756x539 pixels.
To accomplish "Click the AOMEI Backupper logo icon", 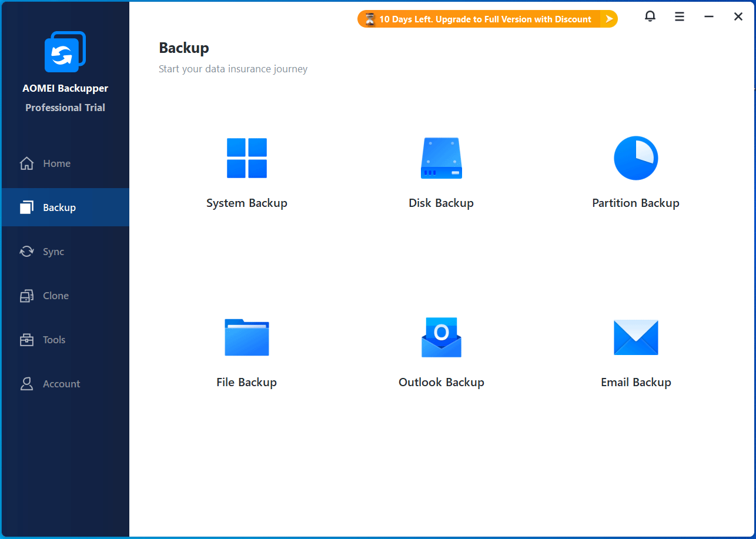I will (65, 52).
